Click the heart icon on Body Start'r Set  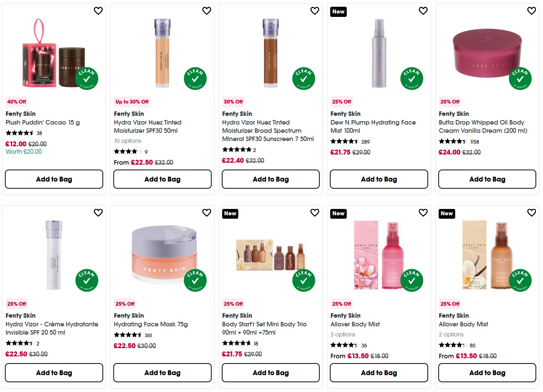(x=314, y=213)
